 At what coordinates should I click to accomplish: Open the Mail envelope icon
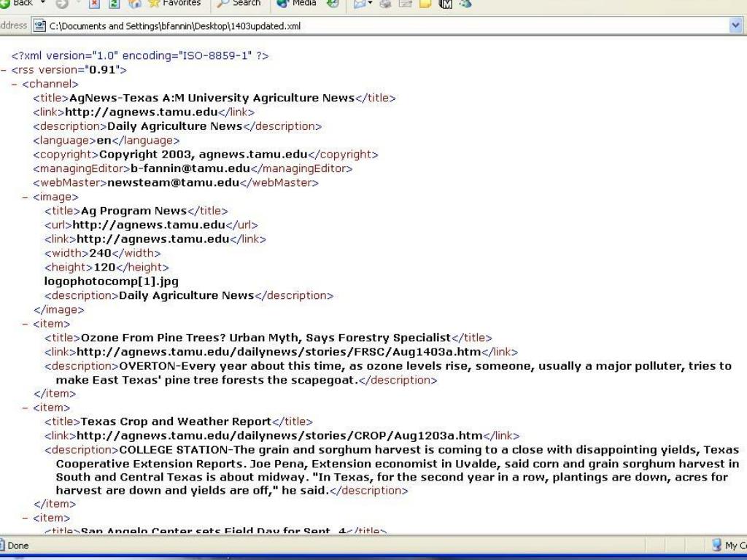[x=360, y=4]
